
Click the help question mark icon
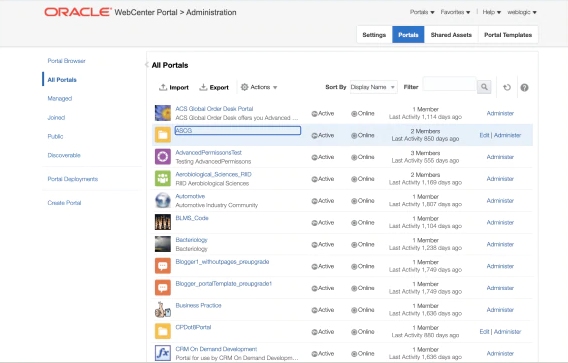(524, 87)
